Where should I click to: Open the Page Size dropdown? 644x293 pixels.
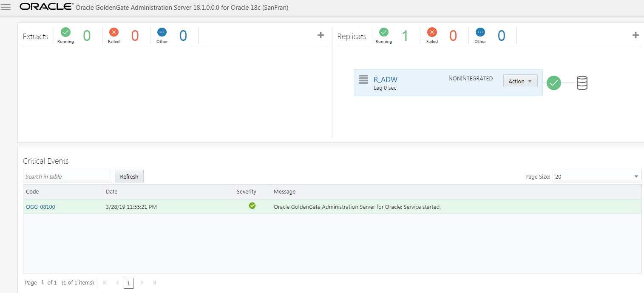click(597, 176)
